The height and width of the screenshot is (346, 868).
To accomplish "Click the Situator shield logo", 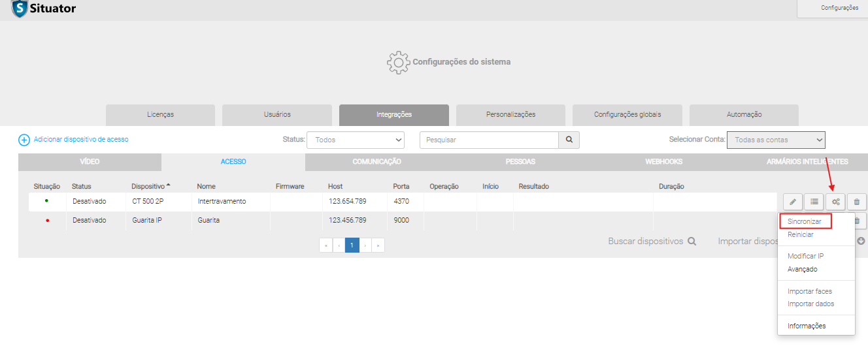I will [20, 8].
